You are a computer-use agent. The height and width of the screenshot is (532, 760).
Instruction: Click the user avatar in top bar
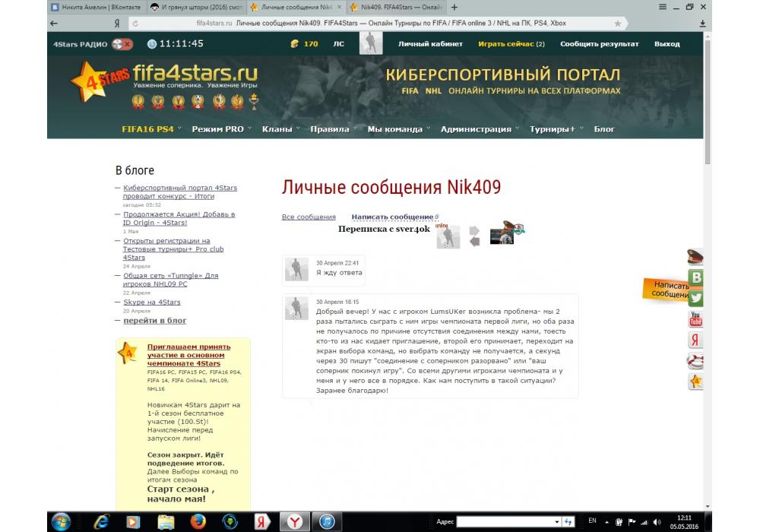pos(370,44)
